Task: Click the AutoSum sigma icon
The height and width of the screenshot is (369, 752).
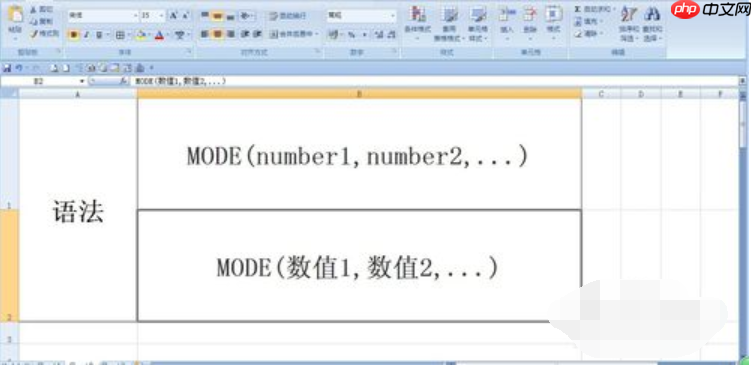Action: [x=578, y=9]
